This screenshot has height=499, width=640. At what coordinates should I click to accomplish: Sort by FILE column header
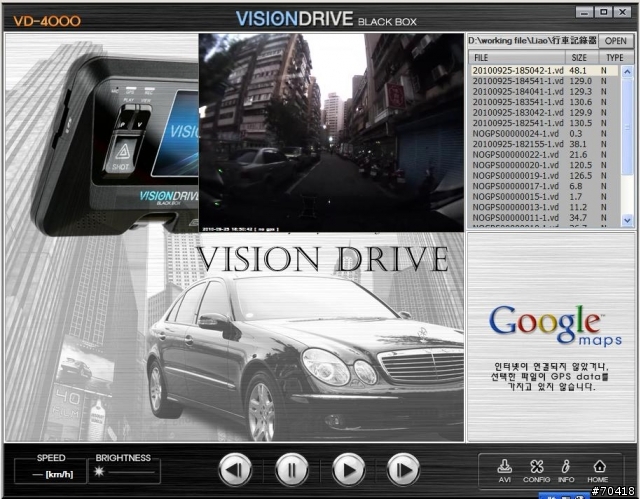point(517,58)
